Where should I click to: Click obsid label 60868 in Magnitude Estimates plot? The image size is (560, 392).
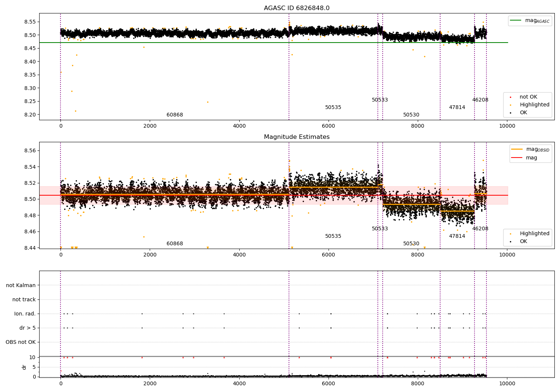[175, 244]
